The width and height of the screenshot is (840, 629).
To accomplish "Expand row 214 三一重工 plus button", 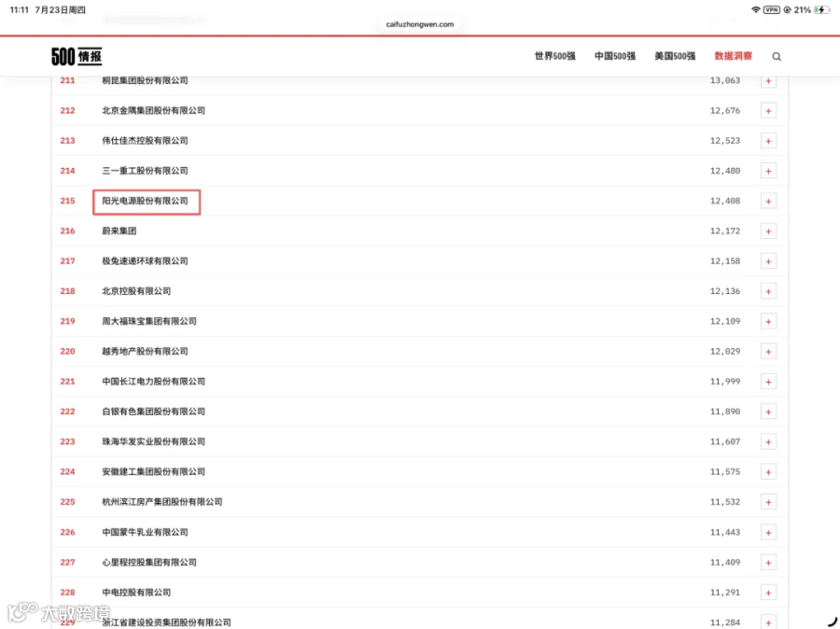I will [768, 171].
